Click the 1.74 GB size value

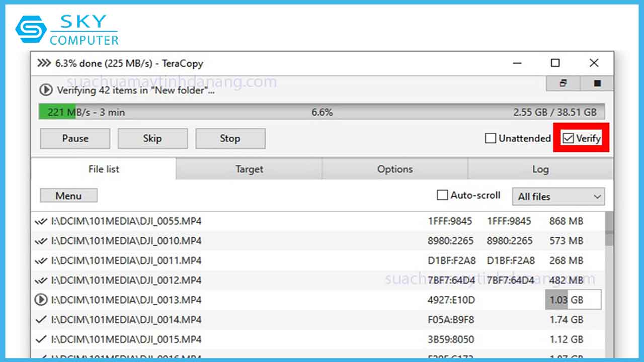(x=567, y=319)
